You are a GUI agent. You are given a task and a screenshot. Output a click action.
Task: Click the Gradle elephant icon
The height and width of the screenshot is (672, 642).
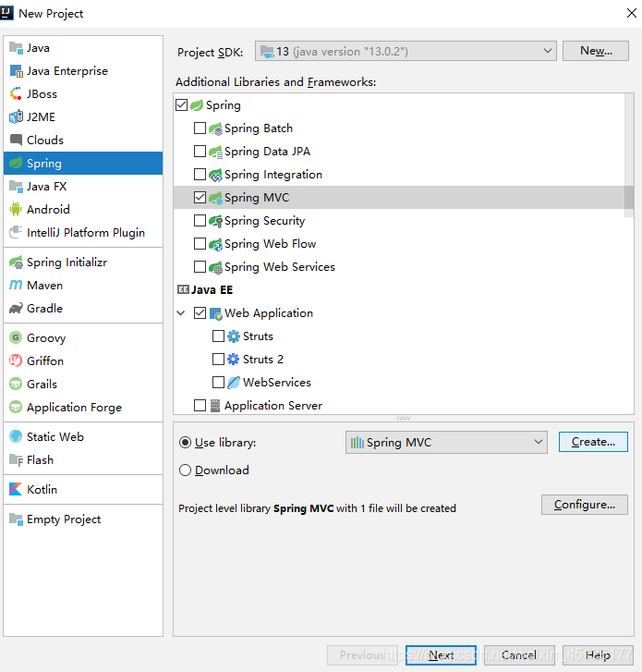16,308
